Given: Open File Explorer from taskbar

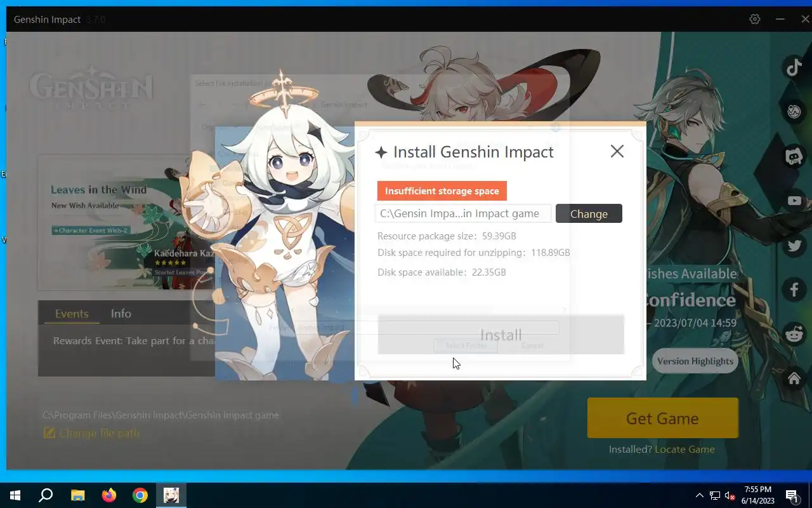Looking at the screenshot, I should (x=77, y=495).
